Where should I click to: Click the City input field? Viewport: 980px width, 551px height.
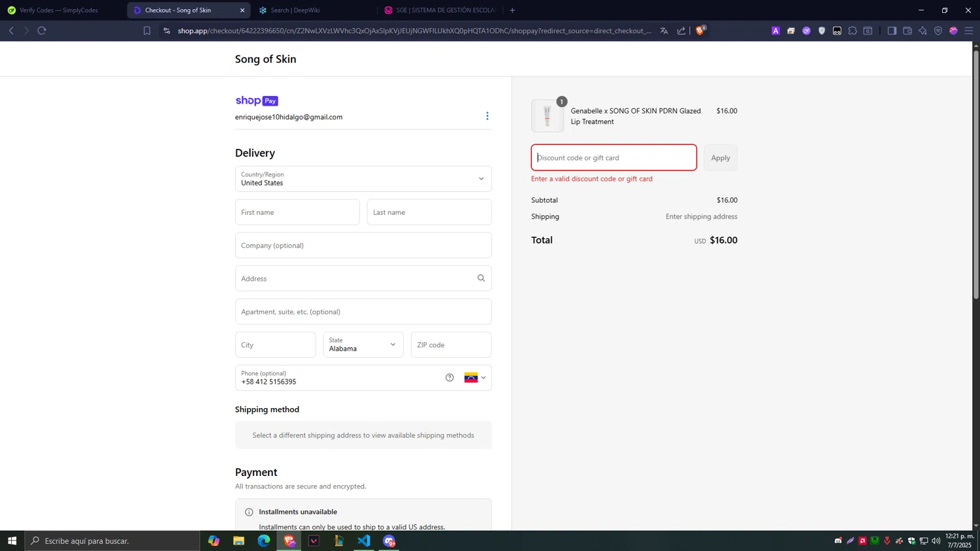pos(275,345)
